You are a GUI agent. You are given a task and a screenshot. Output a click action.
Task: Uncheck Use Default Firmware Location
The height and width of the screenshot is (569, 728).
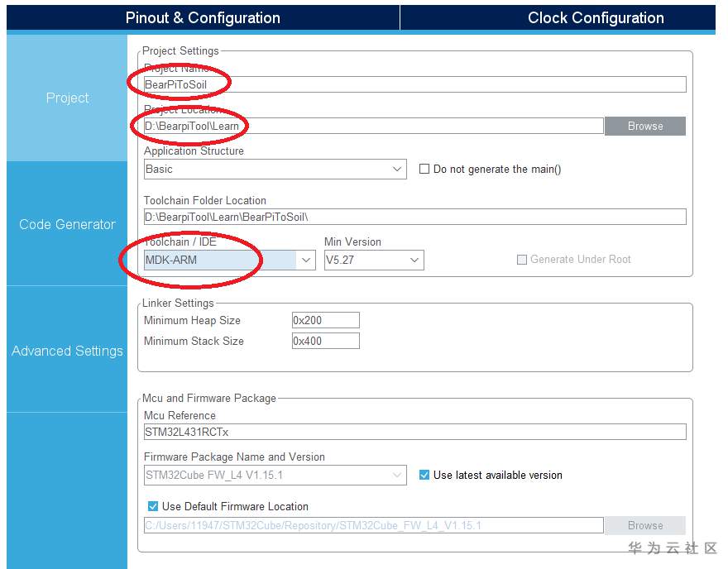pos(153,506)
